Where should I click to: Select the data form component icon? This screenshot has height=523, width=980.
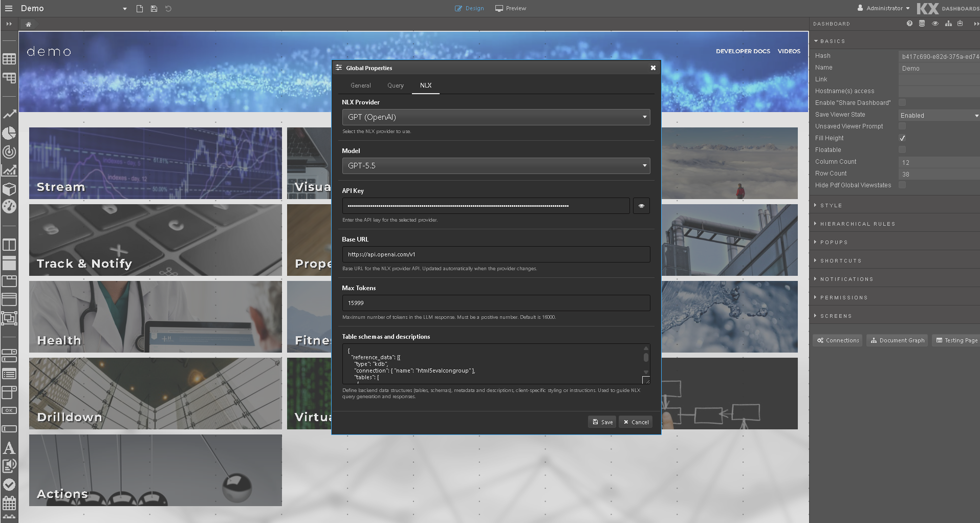coord(9,355)
